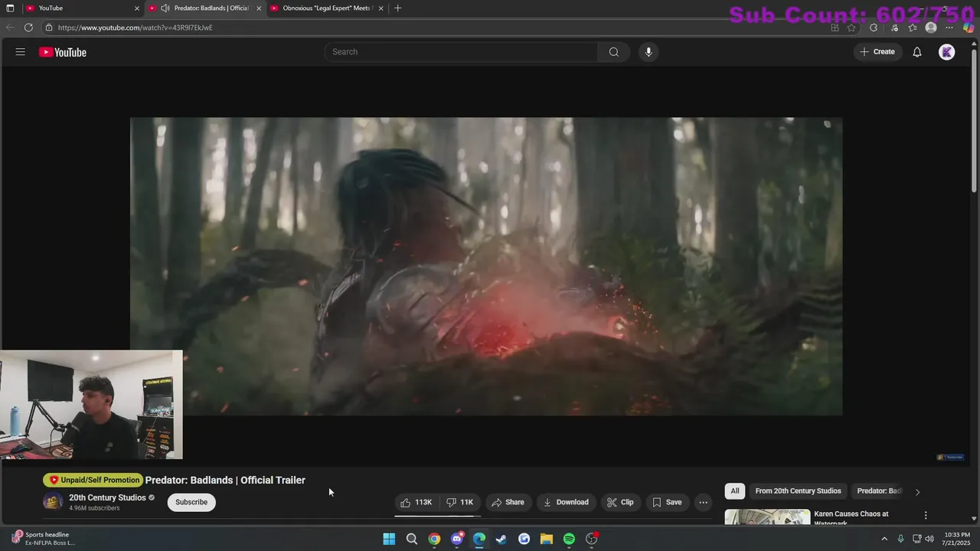Show next filter chips arrow
The image size is (980, 551).
pos(917,491)
